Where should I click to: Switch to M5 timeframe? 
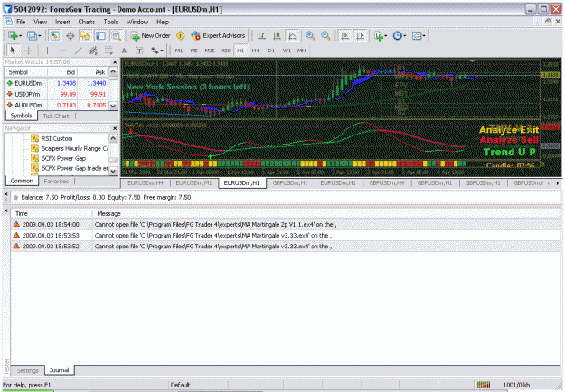pos(193,51)
